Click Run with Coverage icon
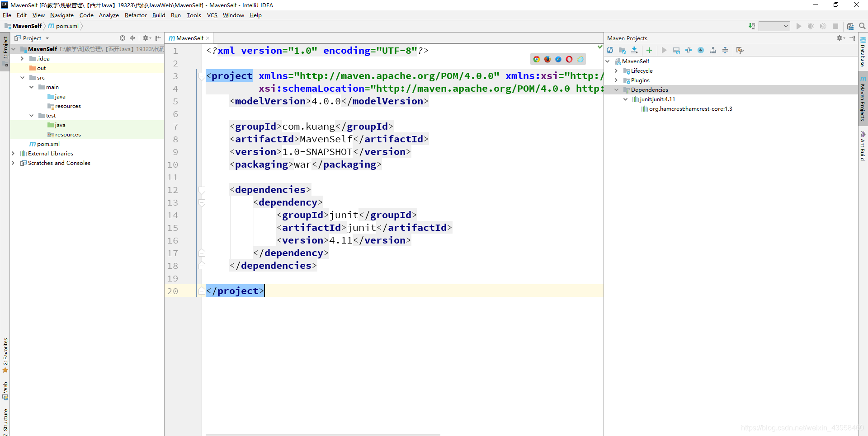868x436 pixels. (x=823, y=26)
